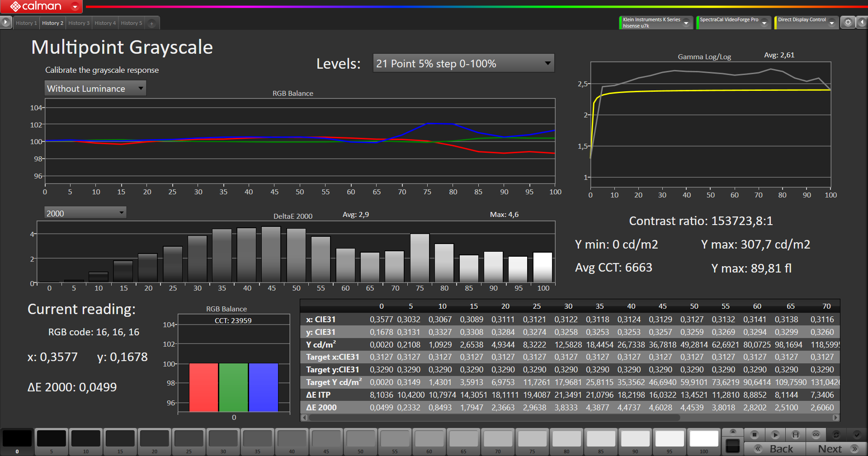
Task: Switch to the History 1 tab
Action: (26, 23)
